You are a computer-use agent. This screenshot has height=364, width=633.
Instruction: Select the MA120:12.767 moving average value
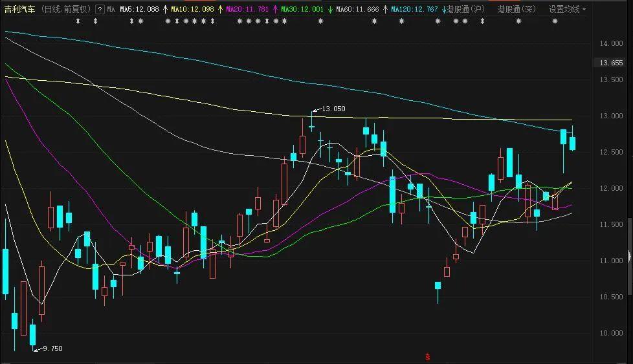click(x=414, y=9)
